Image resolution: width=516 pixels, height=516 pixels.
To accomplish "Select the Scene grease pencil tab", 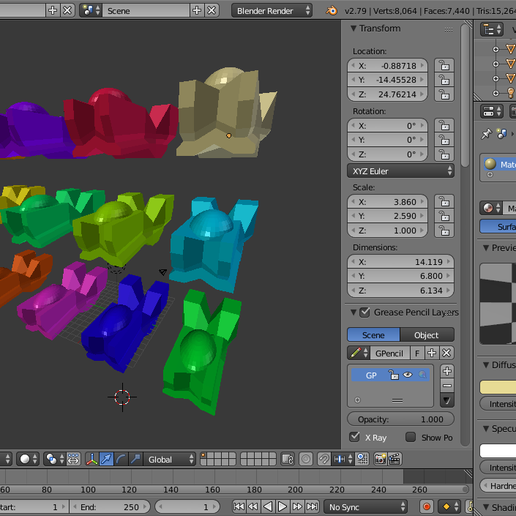I will [374, 335].
